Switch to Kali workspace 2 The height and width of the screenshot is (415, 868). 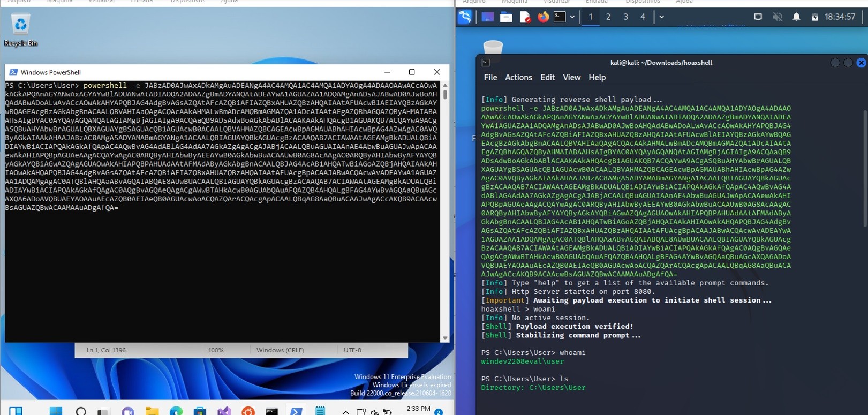608,17
